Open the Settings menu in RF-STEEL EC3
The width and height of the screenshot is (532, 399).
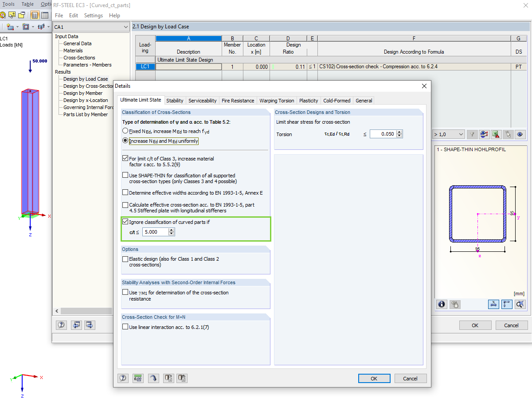94,16
